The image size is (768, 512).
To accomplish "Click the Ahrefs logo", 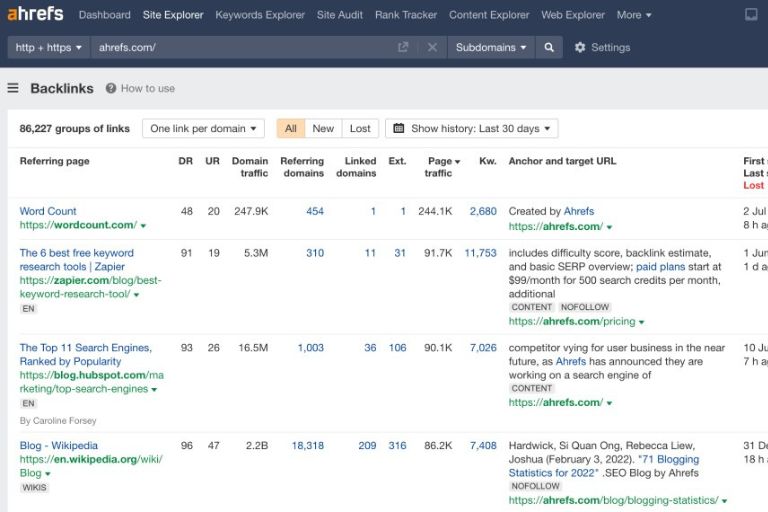I will (x=35, y=14).
